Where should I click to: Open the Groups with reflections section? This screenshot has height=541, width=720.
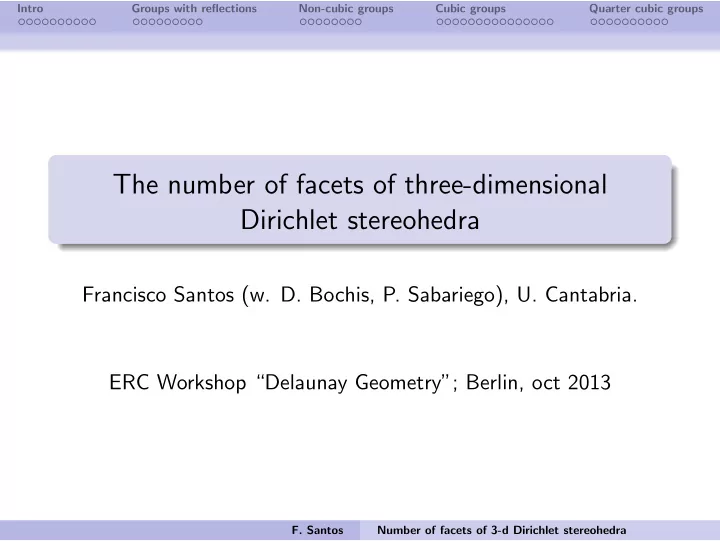(x=194, y=9)
